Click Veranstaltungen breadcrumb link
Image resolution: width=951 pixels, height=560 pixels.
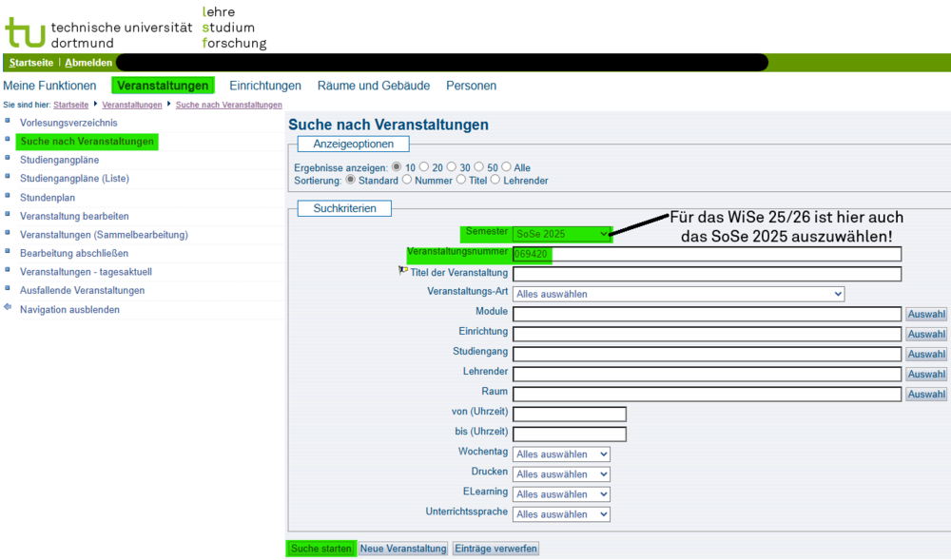click(x=132, y=105)
